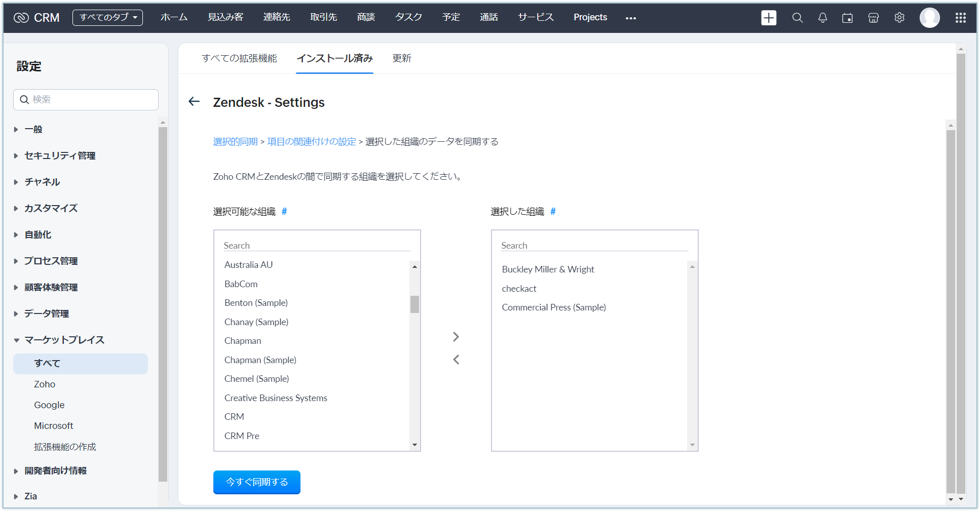Click the 今すぐ同期する button
The image size is (980, 511).
pos(257,482)
